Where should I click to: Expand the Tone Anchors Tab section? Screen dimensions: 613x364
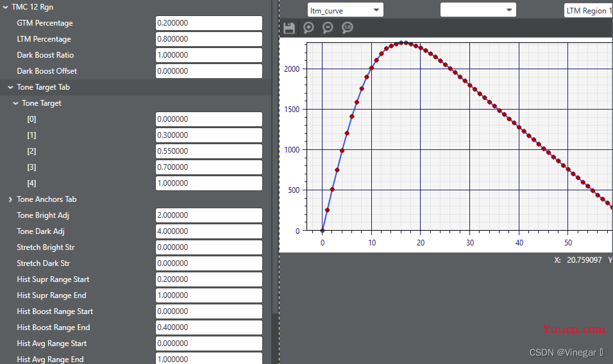pyautogui.click(x=10, y=199)
